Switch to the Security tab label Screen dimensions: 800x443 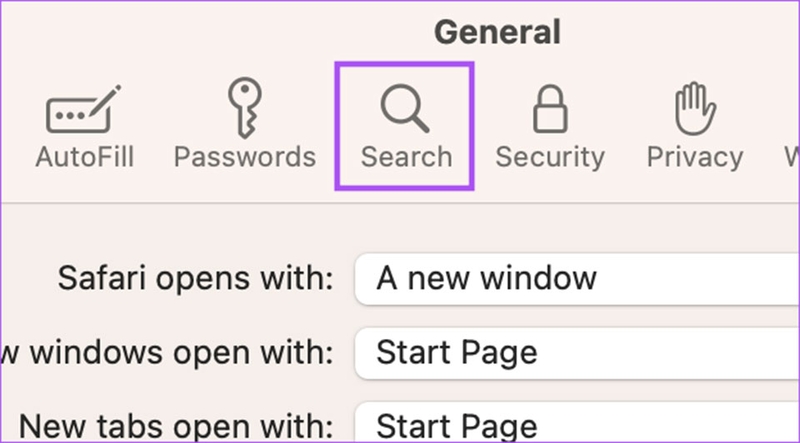point(550,157)
